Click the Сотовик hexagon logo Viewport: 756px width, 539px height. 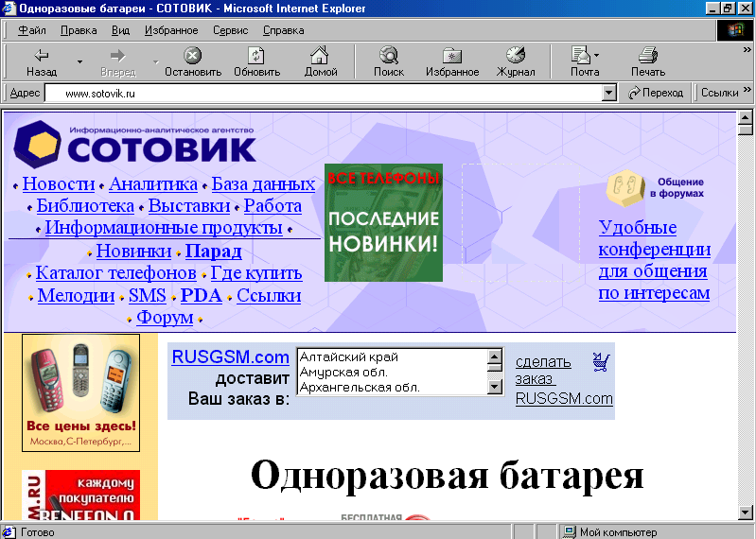37,145
